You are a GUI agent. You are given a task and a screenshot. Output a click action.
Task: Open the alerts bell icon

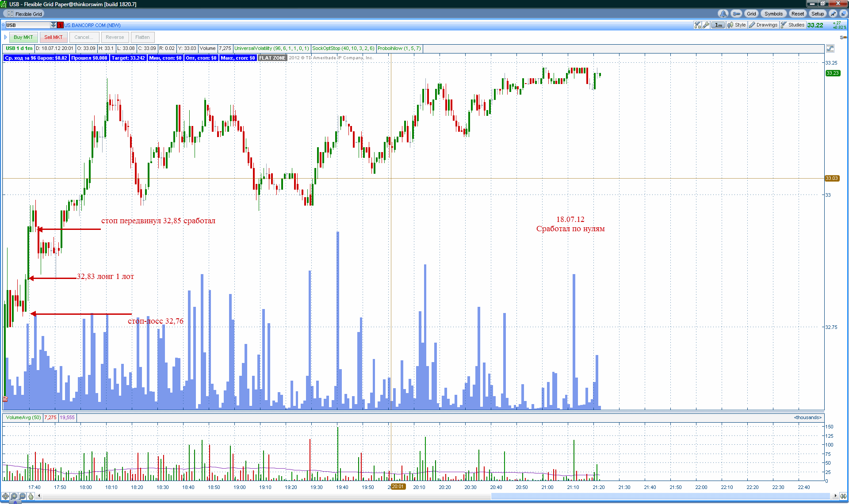tap(723, 14)
